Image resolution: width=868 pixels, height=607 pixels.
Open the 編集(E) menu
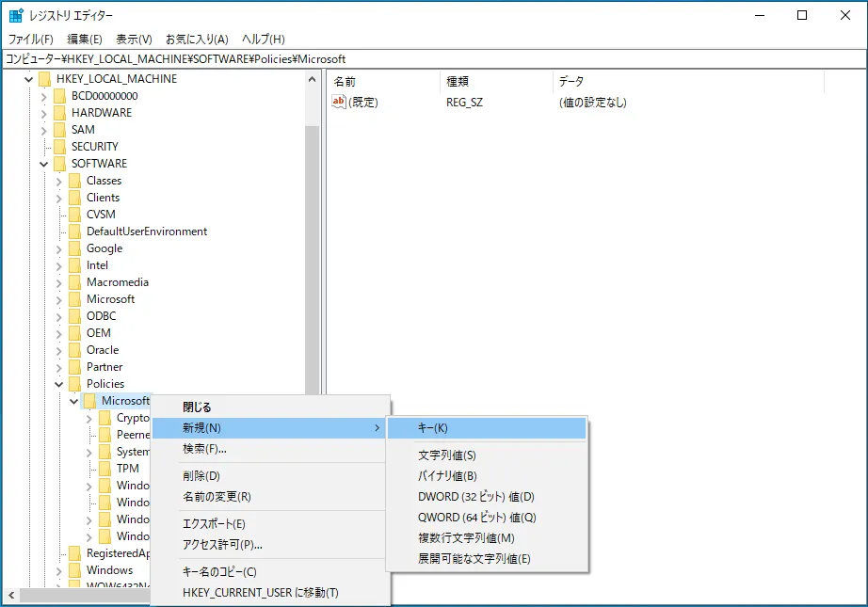(x=85, y=40)
